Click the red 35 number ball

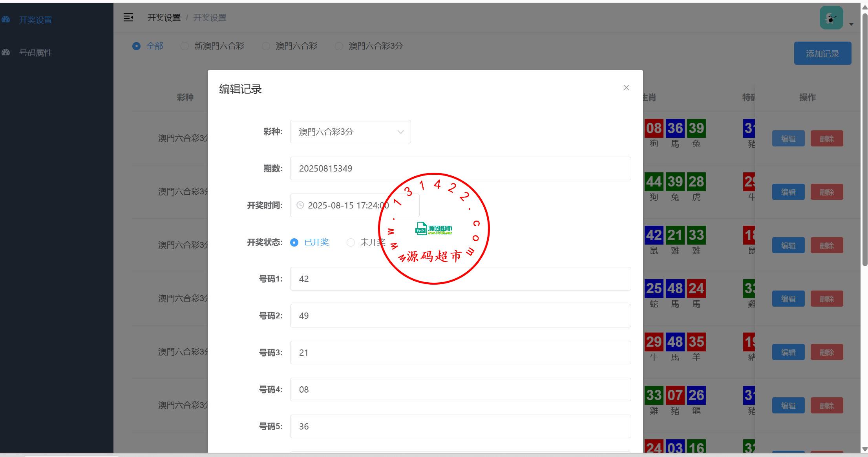pos(696,342)
